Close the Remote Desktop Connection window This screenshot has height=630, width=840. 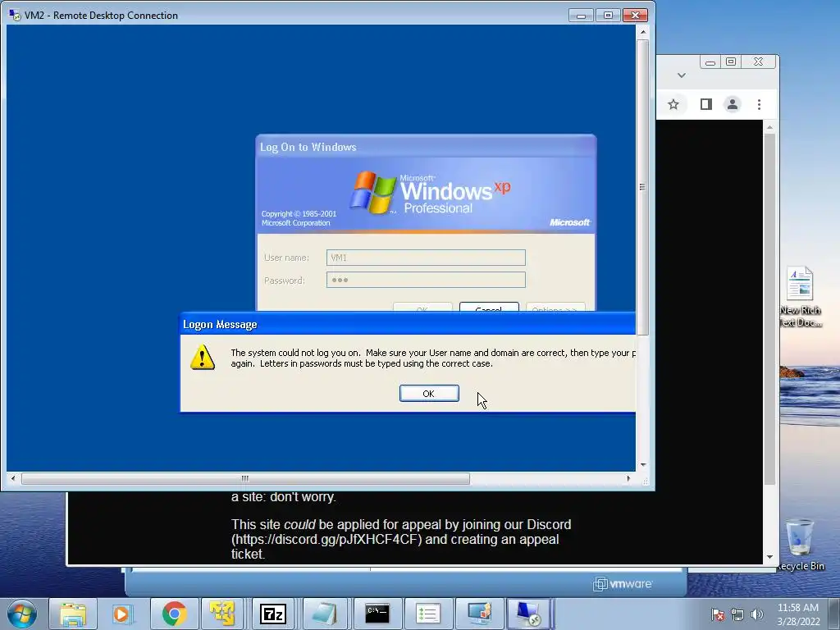click(x=636, y=15)
